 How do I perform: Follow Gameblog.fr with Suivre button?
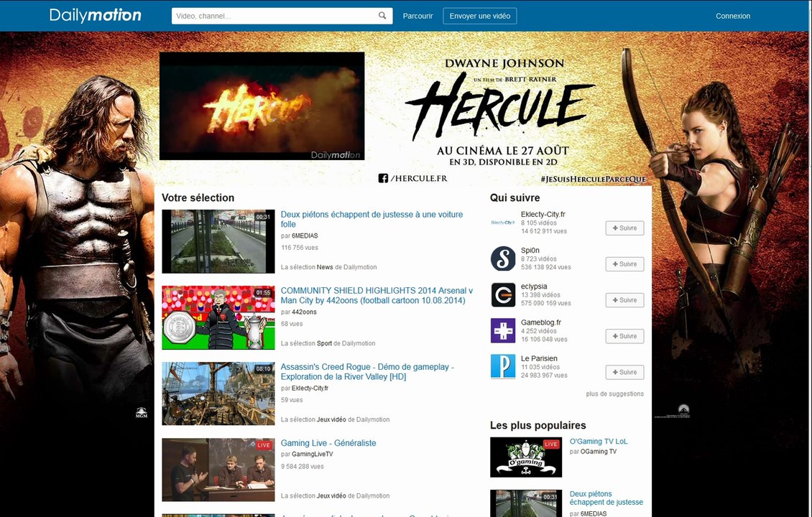coord(624,336)
